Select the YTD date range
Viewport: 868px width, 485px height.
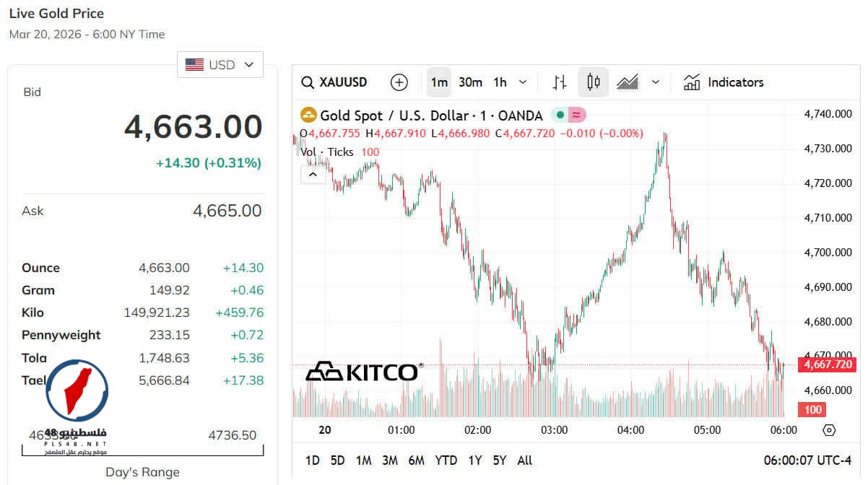coord(446,460)
